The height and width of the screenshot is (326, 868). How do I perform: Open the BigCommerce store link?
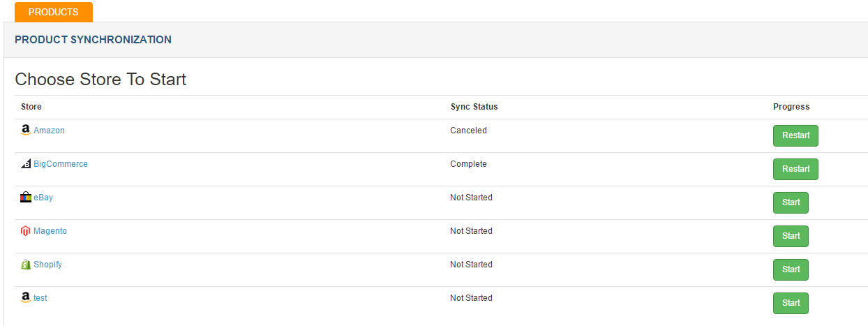coord(61,164)
